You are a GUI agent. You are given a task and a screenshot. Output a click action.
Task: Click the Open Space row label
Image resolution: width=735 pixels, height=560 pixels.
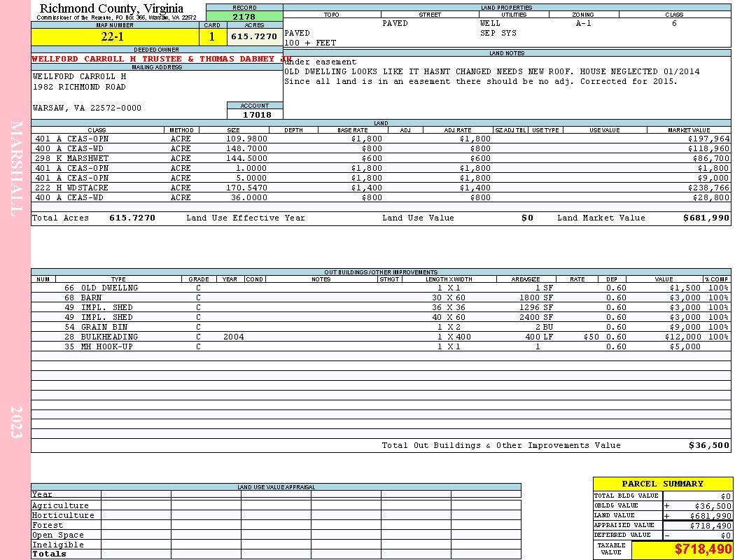[58, 535]
